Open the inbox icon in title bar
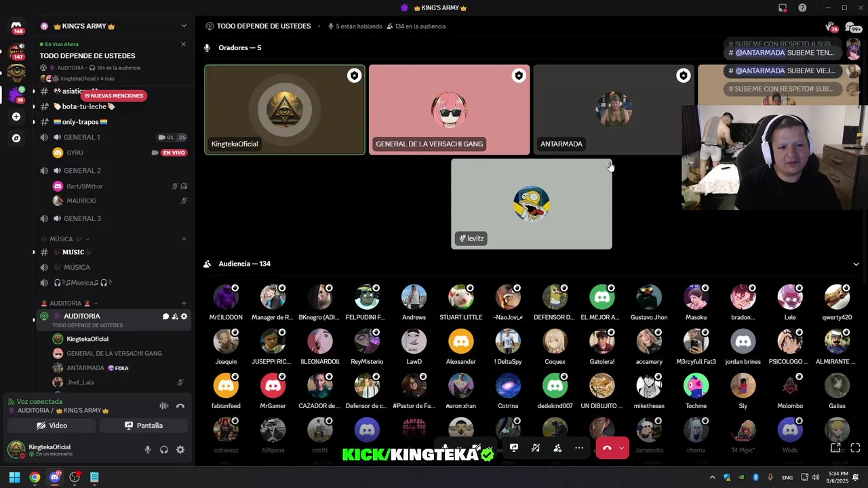The image size is (868, 488). tap(783, 8)
